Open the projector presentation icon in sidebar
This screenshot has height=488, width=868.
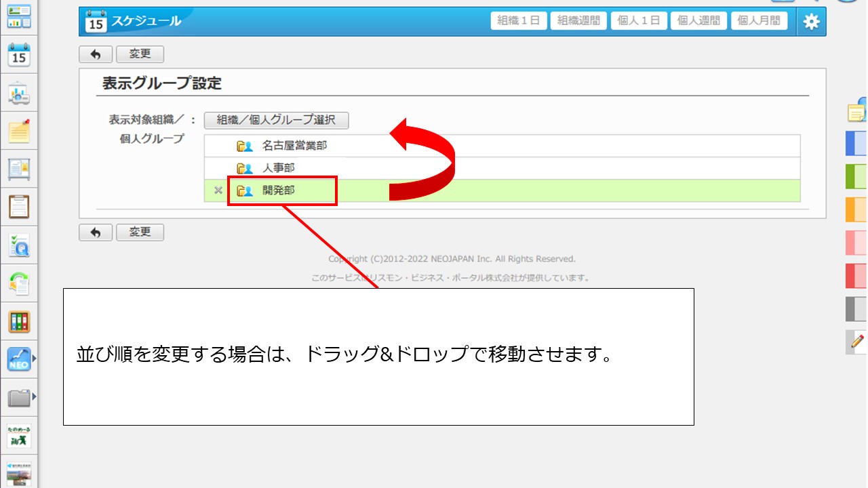[x=19, y=94]
